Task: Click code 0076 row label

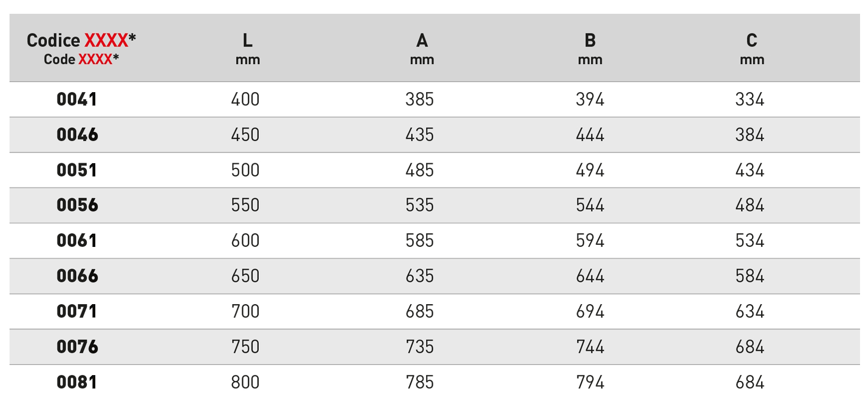Action: (x=77, y=347)
